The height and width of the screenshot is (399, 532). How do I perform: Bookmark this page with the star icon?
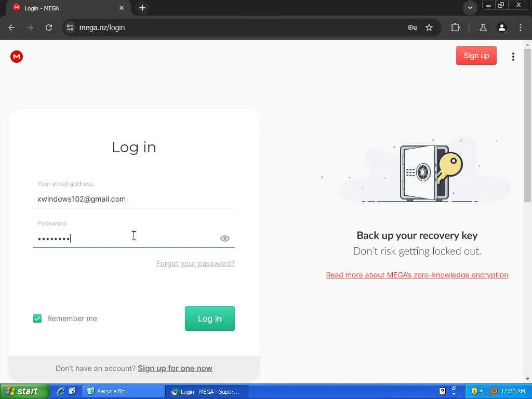click(429, 28)
